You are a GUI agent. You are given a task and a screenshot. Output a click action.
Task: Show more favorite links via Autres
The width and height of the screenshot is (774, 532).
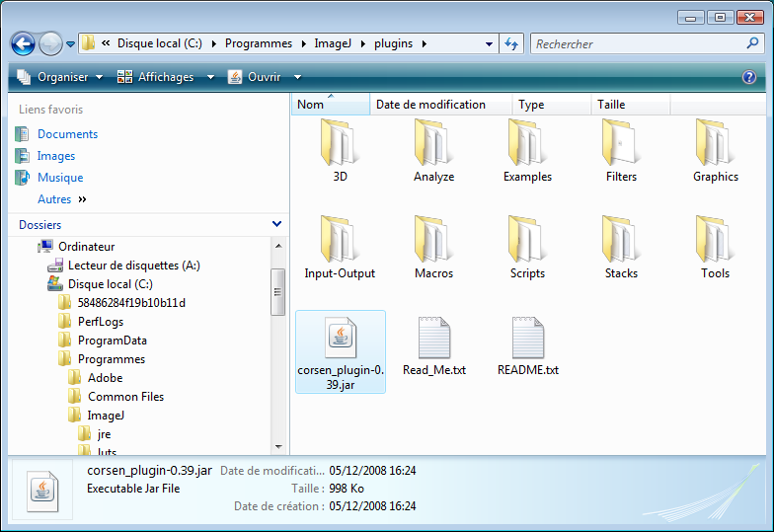point(62,199)
